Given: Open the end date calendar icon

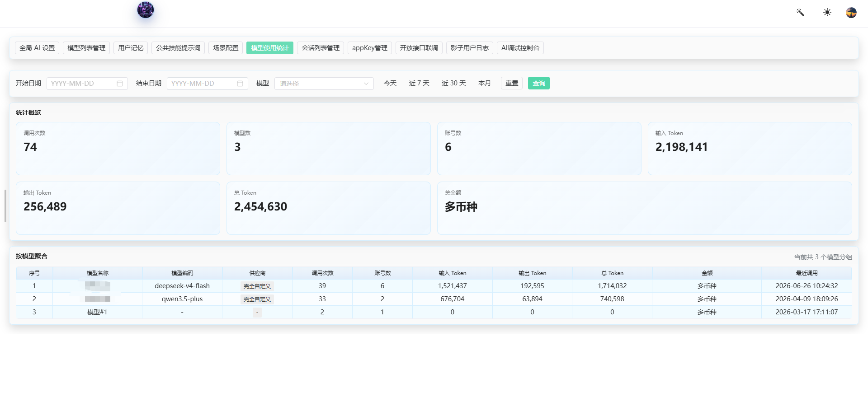Looking at the screenshot, I should pyautogui.click(x=240, y=84).
